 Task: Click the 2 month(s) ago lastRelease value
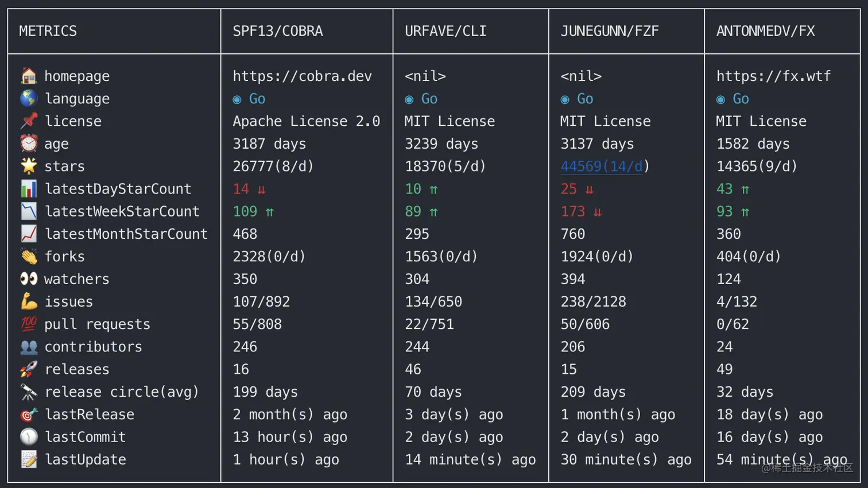pyautogui.click(x=290, y=415)
